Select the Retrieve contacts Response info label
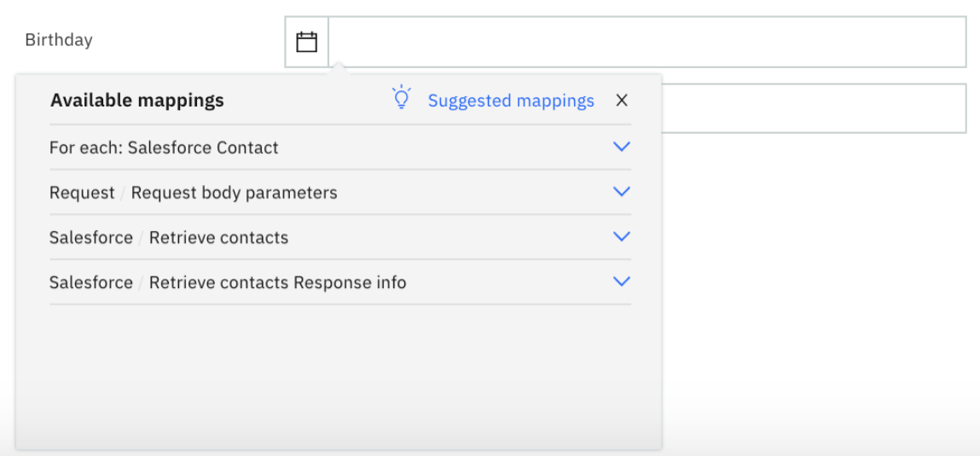 click(x=277, y=282)
